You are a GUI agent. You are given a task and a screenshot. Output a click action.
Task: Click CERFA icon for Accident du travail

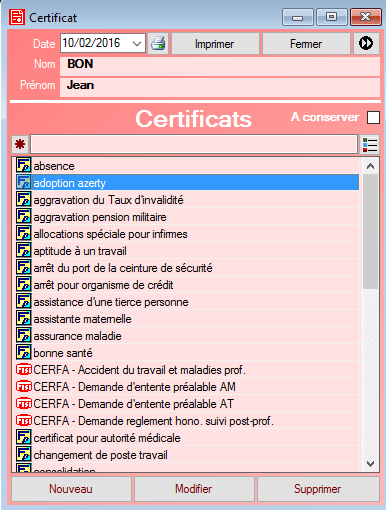[24, 370]
